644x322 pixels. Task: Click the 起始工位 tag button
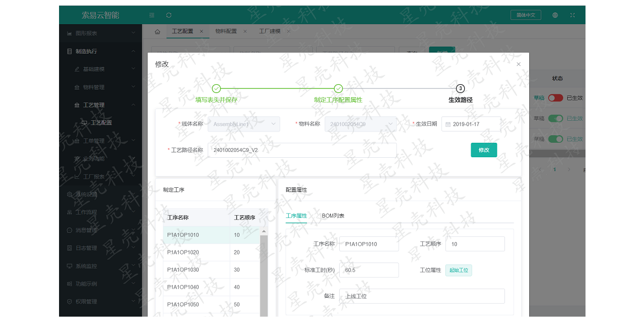[459, 270]
